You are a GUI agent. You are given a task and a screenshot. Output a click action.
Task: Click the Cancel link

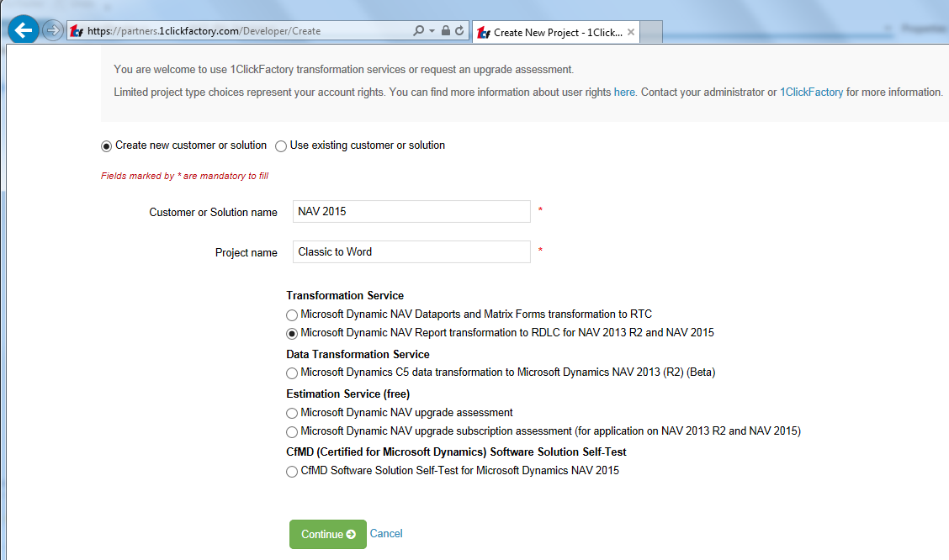click(x=386, y=534)
